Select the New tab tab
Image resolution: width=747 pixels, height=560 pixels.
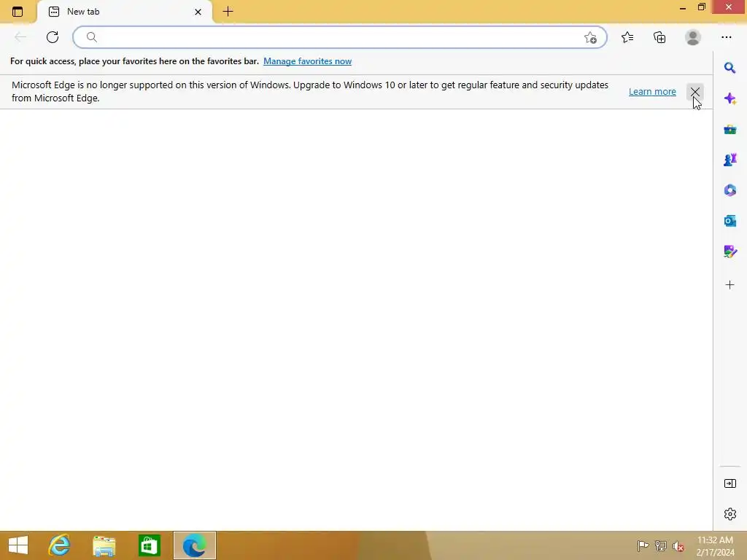tap(125, 12)
